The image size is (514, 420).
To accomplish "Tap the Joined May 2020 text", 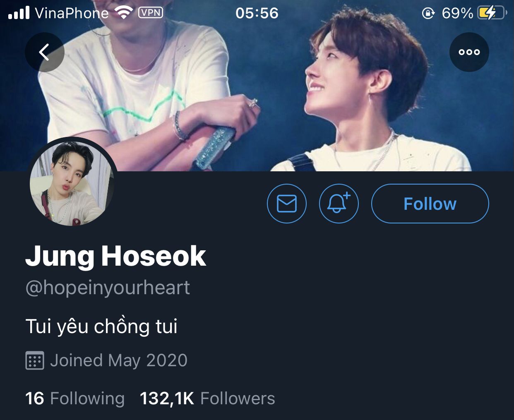I will pos(119,360).
